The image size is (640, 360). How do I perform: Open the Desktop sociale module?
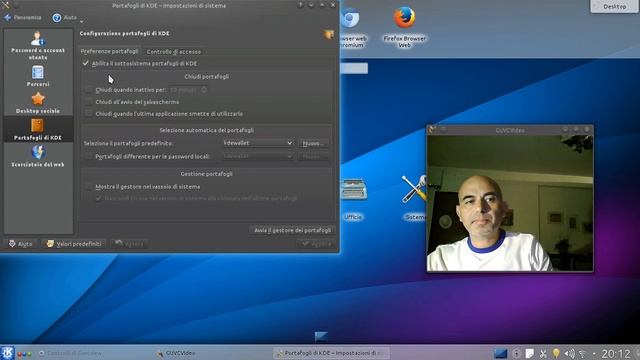[x=38, y=103]
